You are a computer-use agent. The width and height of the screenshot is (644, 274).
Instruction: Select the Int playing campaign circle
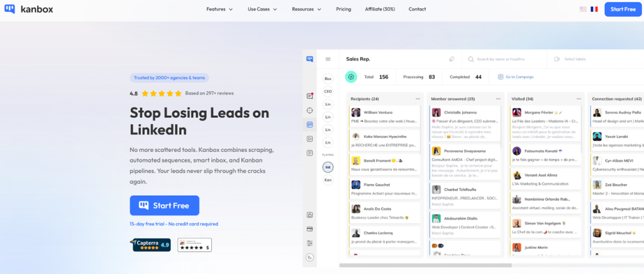pos(328,167)
